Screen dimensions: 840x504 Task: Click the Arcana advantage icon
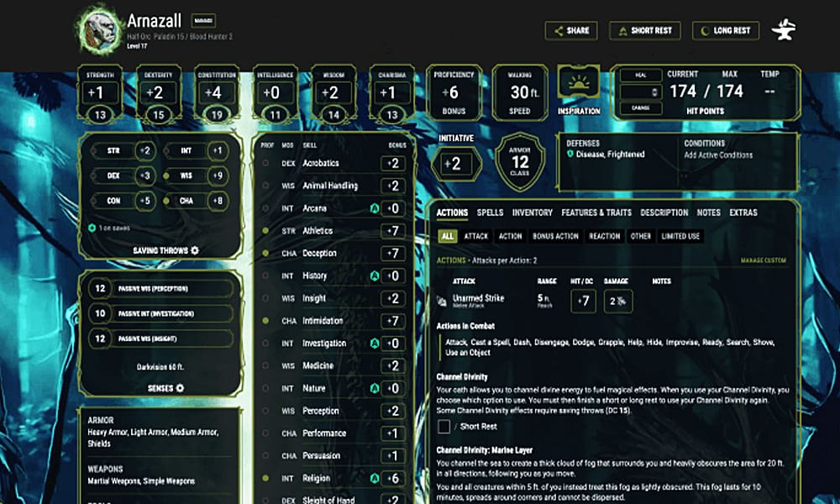(x=375, y=208)
